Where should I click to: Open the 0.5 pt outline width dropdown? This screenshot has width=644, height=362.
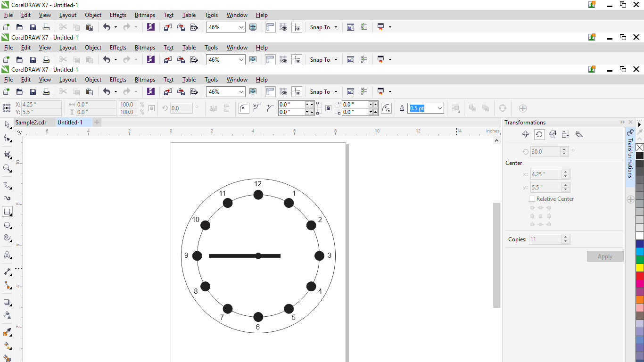[x=440, y=108]
